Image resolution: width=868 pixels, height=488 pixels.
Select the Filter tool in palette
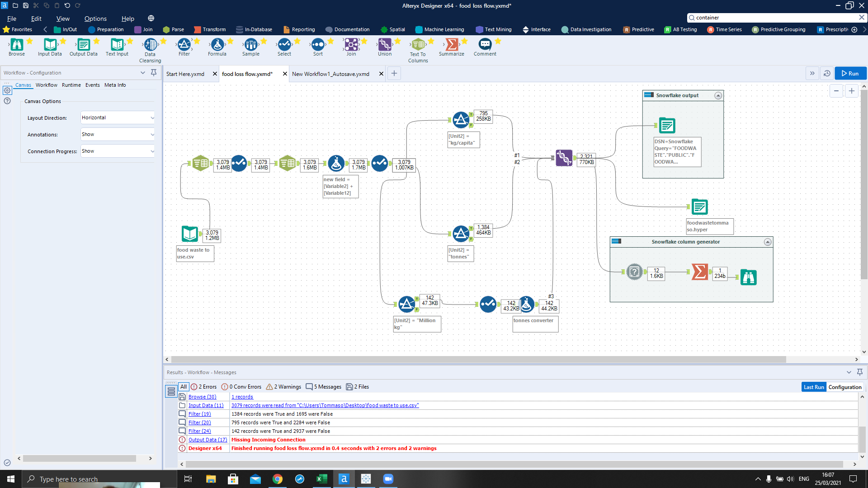click(x=184, y=47)
